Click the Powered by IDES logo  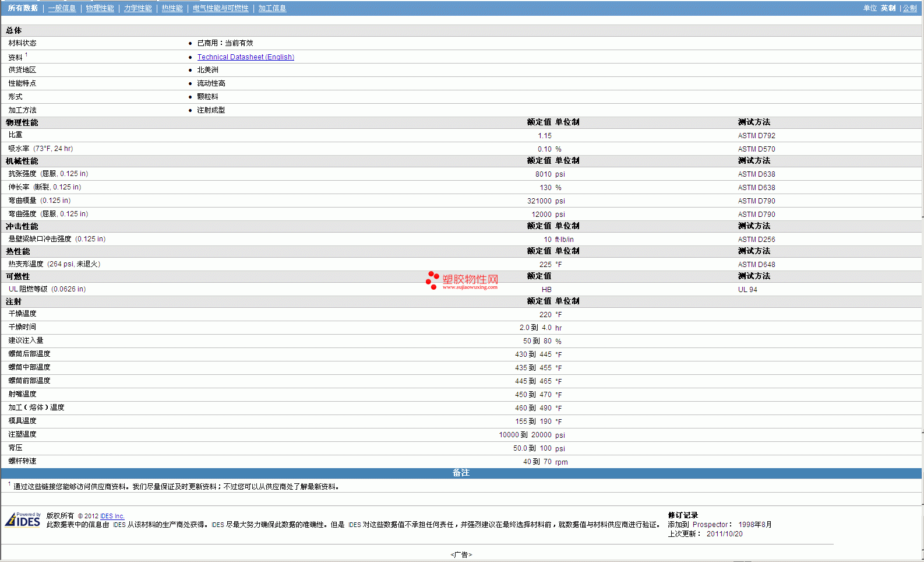pyautogui.click(x=23, y=519)
